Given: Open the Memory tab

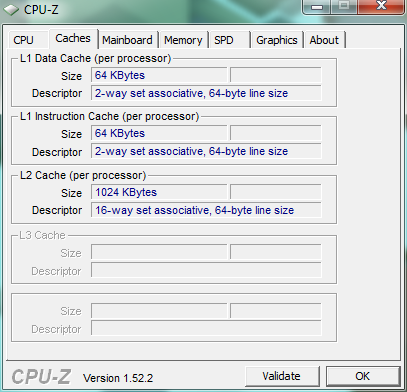Looking at the screenshot, I should [x=183, y=40].
